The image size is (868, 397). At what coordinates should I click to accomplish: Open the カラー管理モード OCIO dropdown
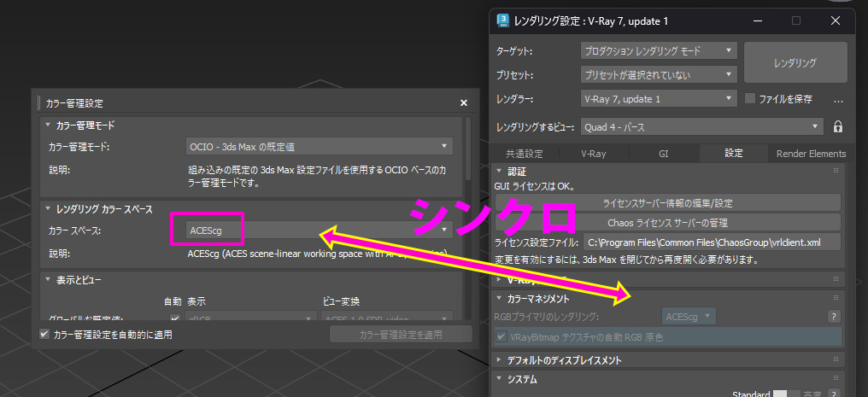[319, 147]
